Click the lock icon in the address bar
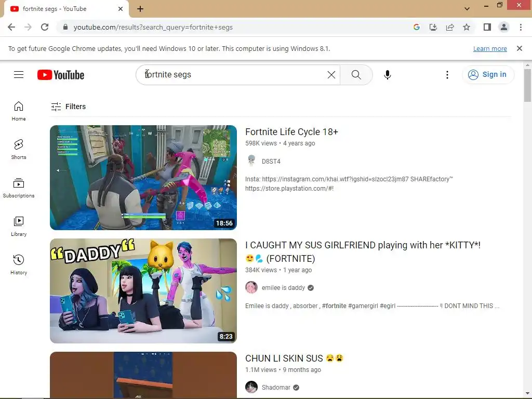 [x=65, y=27]
